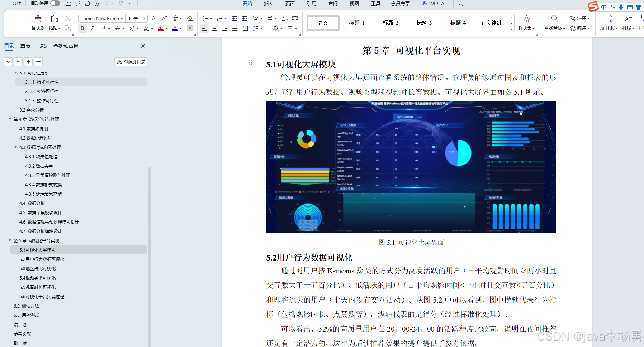Viewport: 644px width, 347px height.
Task: Toggle character shading (A) button
Action: [190, 28]
